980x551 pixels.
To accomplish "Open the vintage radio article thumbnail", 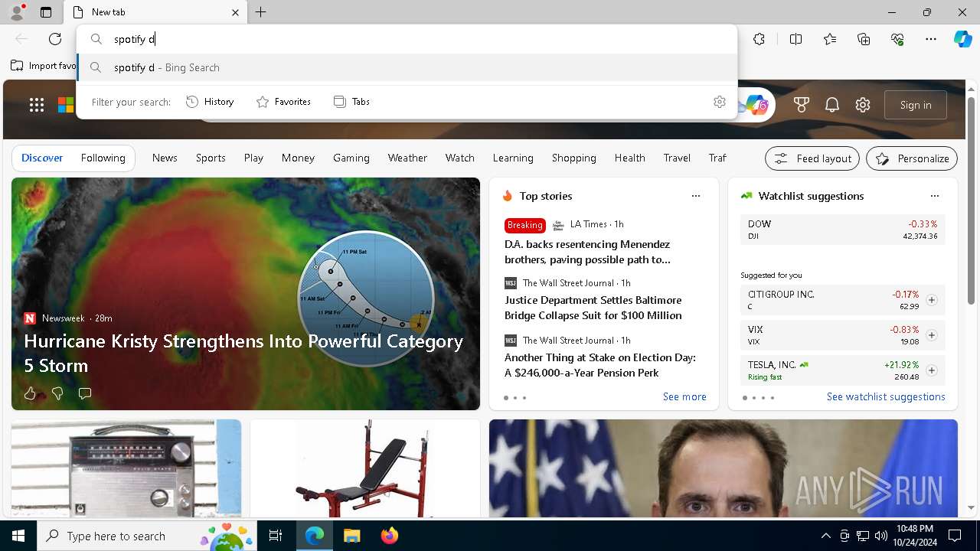I will [126, 468].
